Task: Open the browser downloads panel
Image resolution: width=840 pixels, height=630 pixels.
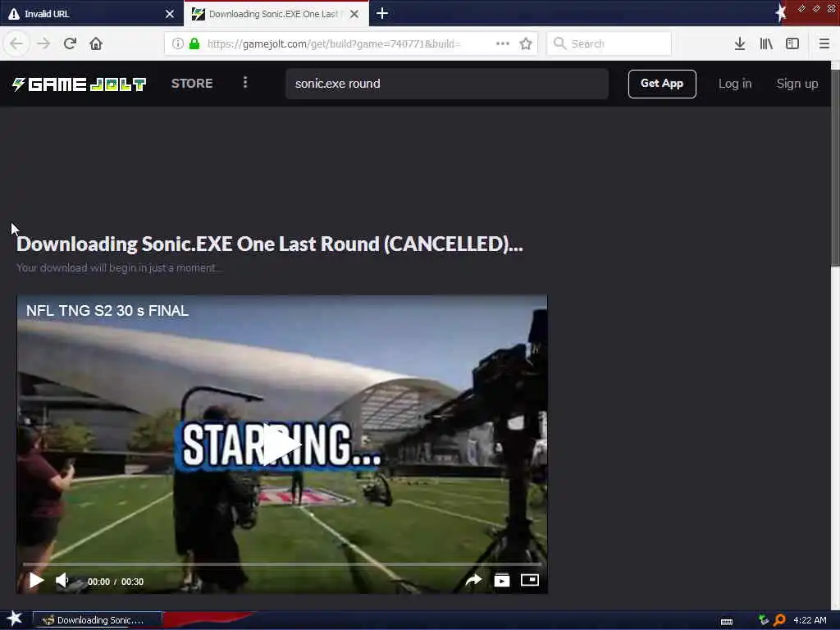Action: tap(740, 43)
